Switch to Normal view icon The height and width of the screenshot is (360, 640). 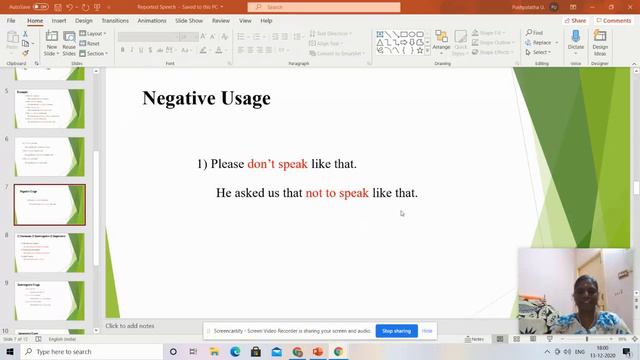pos(500,339)
